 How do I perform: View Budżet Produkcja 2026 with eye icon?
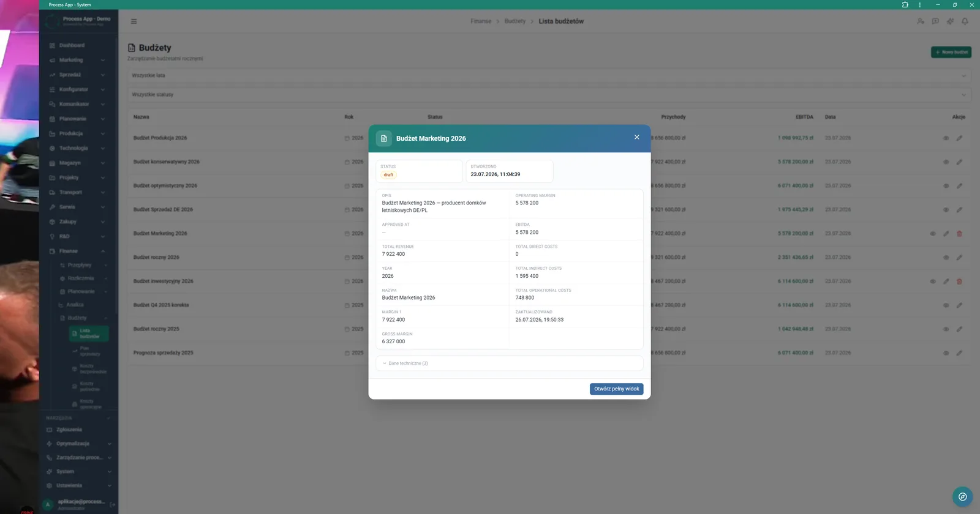(946, 138)
